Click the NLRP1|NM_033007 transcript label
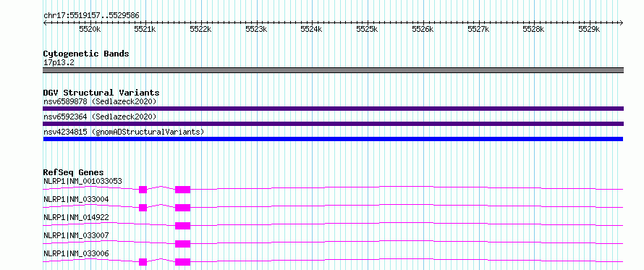The image size is (644, 270). (76, 235)
